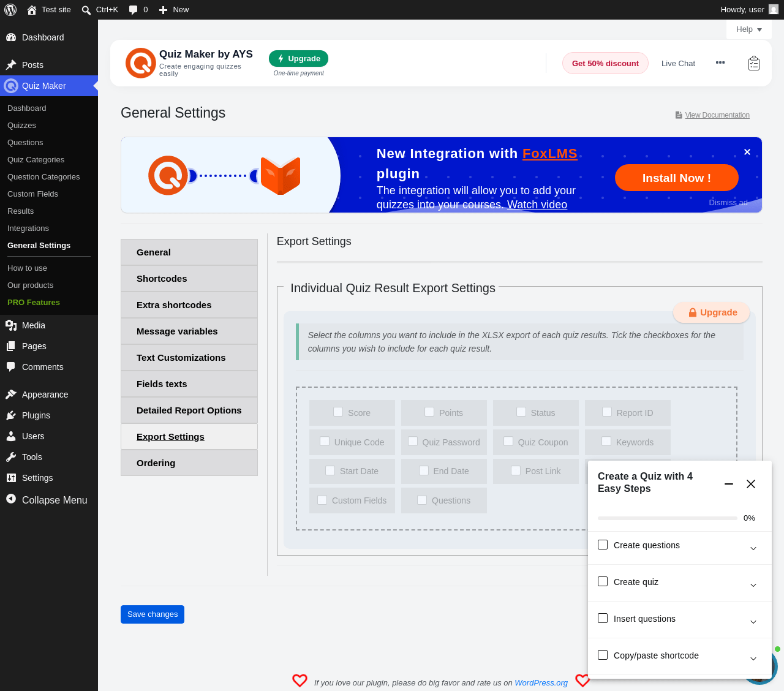Click the orange Upgrade lock button

pyautogui.click(x=712, y=312)
